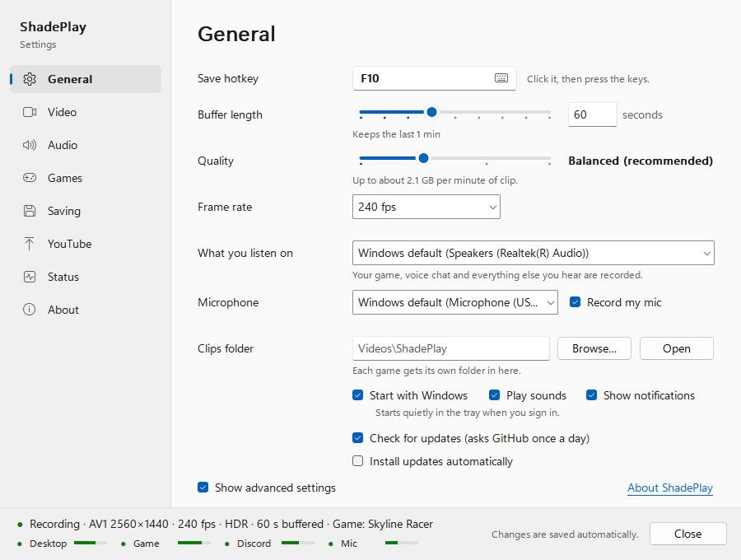This screenshot has width=741, height=560.
Task: Click the Saving floppy disk icon
Action: click(x=30, y=211)
